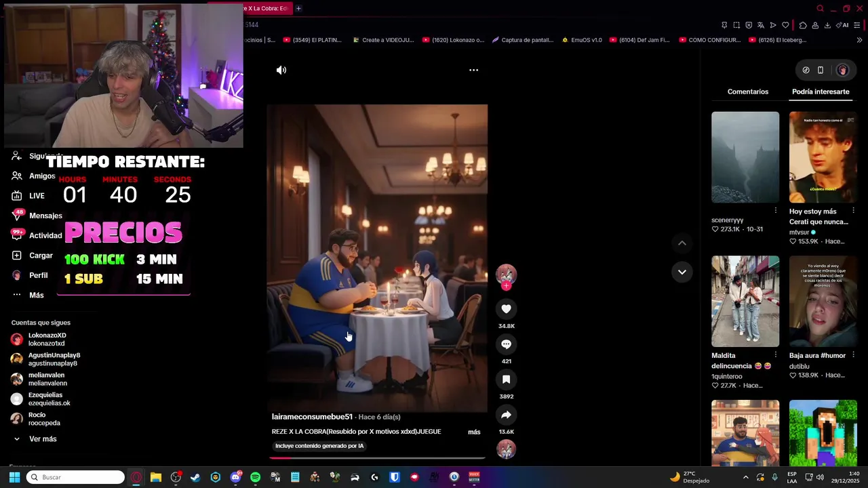Show more bookmarks with double chevron

pyautogui.click(x=859, y=40)
